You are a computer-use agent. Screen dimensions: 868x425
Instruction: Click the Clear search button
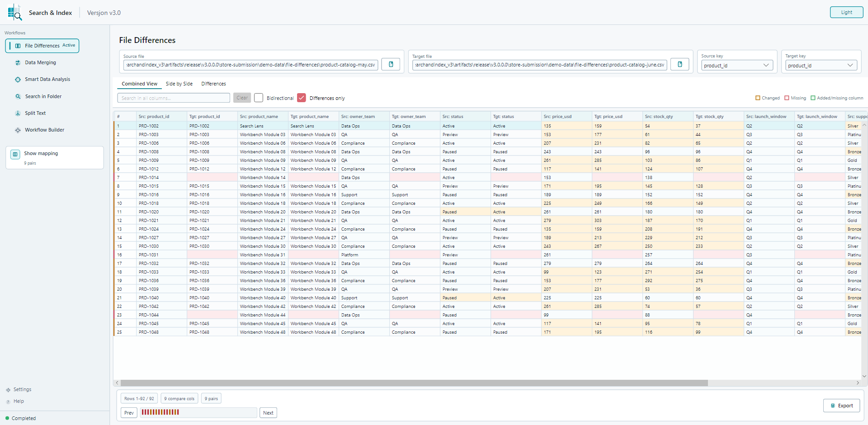coord(242,98)
